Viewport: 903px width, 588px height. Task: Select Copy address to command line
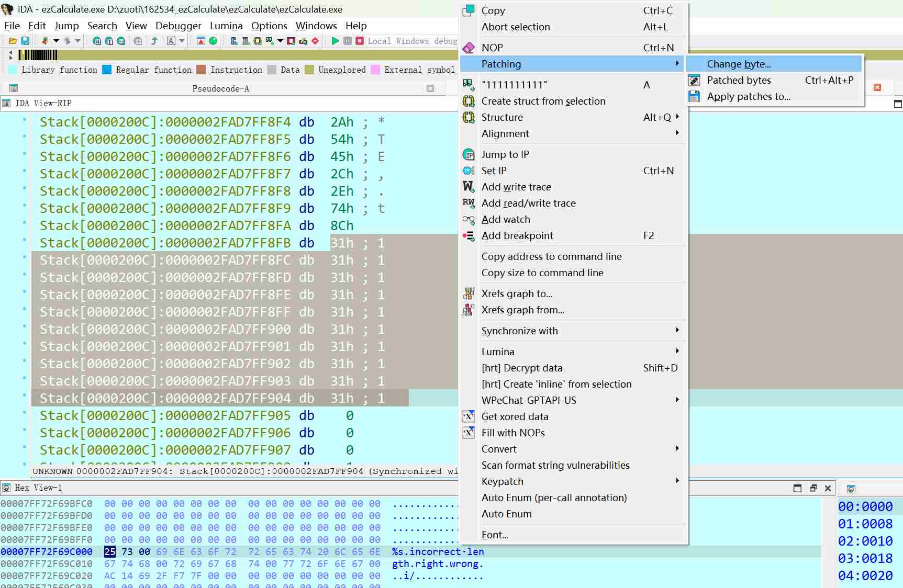[551, 256]
